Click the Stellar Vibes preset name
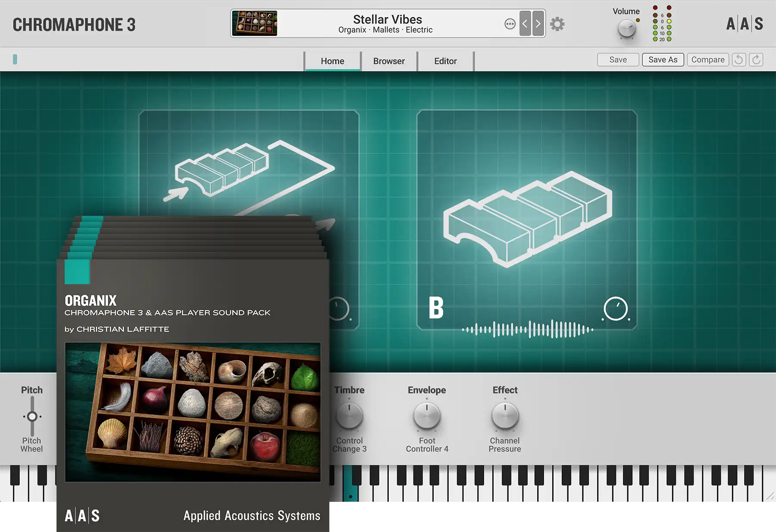This screenshot has height=532, width=776. click(388, 19)
